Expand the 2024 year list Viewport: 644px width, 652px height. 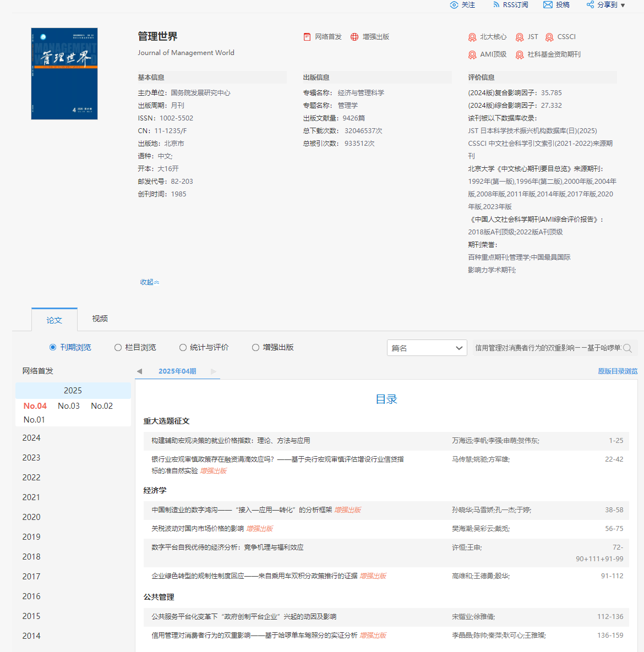tap(31, 438)
